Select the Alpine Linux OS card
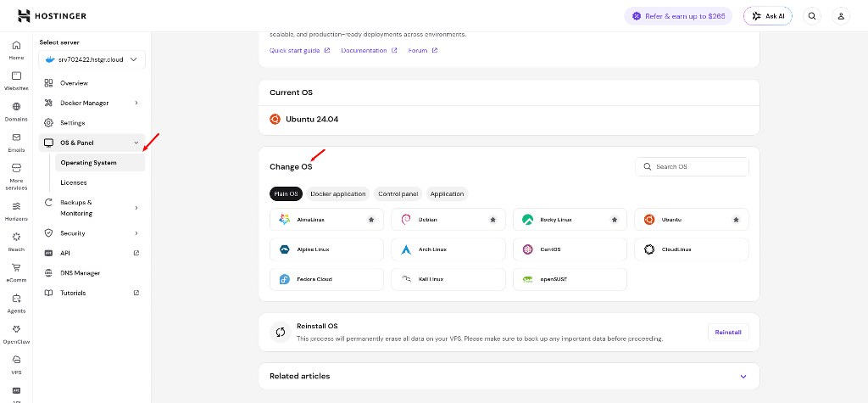Screen dimensions: 868x403 coord(326,249)
